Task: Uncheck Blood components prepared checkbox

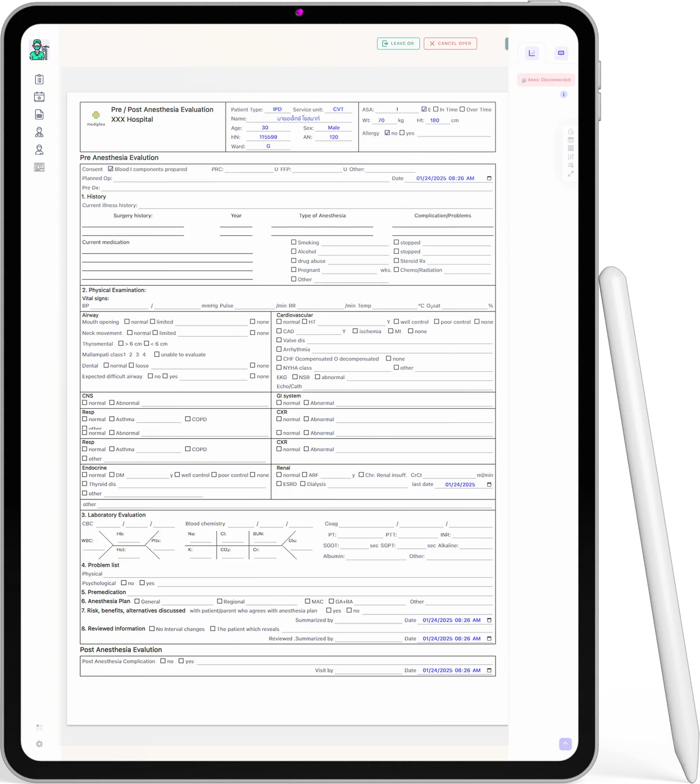Action: 111,169
